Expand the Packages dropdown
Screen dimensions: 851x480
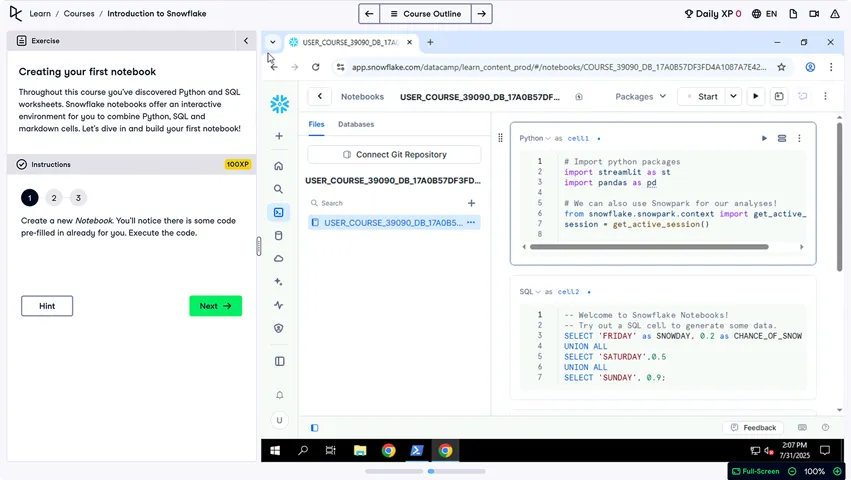coord(640,97)
